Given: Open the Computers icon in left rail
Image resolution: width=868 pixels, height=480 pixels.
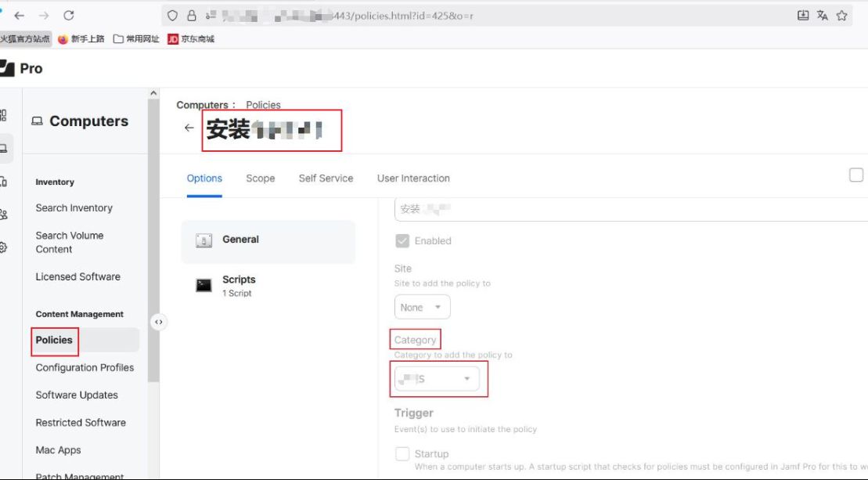Looking at the screenshot, I should [x=4, y=148].
